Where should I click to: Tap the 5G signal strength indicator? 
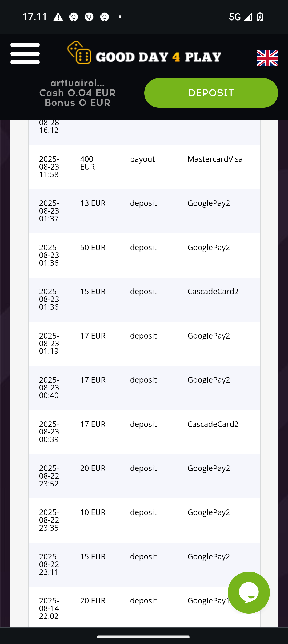pos(240,17)
